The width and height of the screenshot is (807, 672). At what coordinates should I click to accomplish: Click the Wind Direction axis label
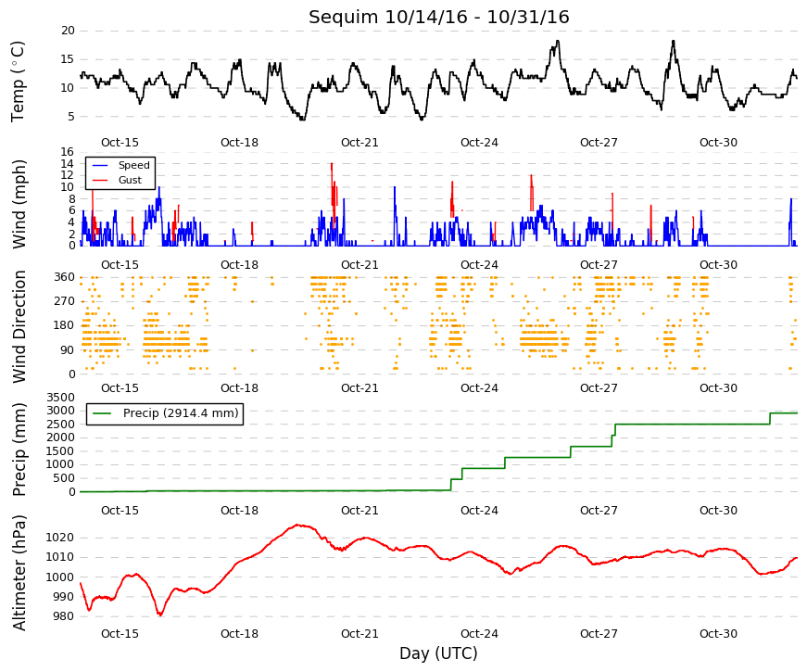coord(19,326)
